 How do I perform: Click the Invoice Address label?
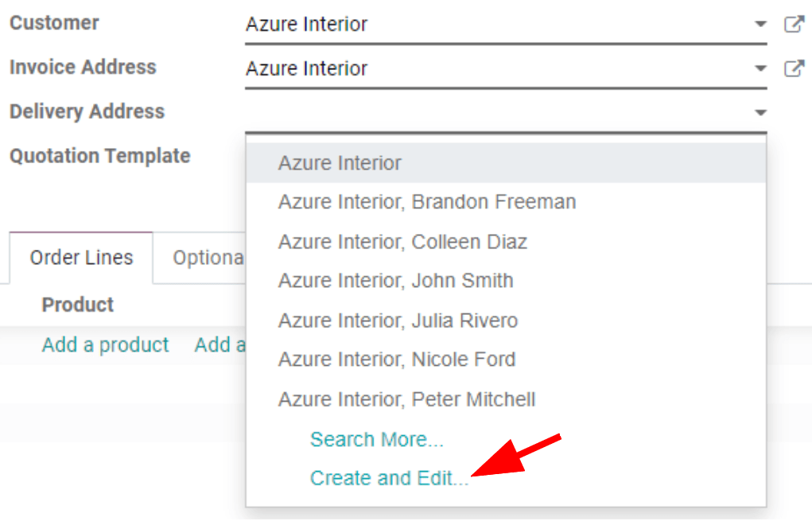(x=83, y=68)
